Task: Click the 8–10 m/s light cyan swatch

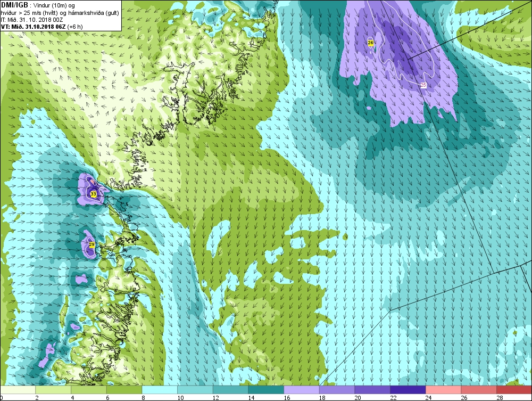Action: point(160,390)
